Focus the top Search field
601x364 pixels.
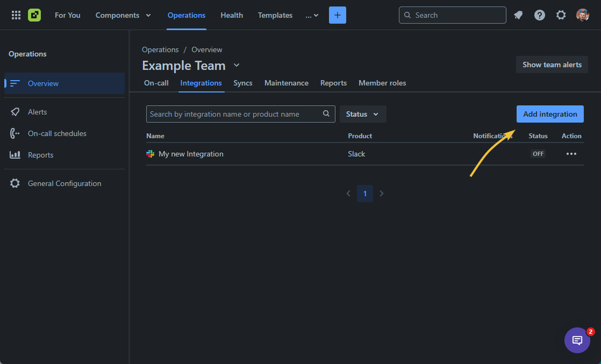452,15
